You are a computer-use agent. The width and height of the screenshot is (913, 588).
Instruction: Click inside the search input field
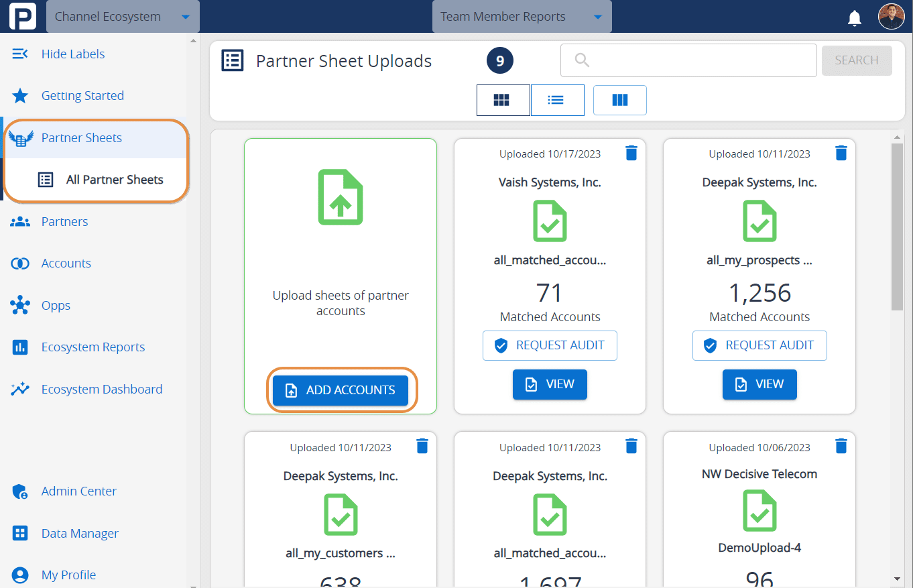(688, 60)
